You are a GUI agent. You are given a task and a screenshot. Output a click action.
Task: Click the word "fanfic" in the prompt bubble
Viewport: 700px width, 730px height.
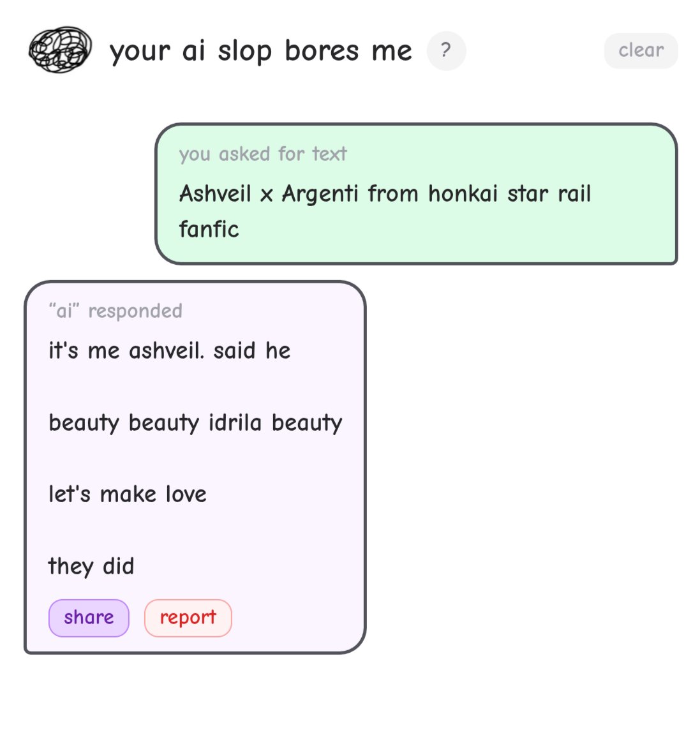coord(209,229)
